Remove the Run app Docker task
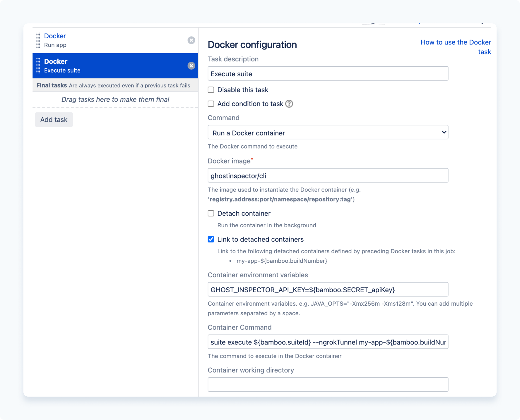The image size is (520, 420). [191, 40]
